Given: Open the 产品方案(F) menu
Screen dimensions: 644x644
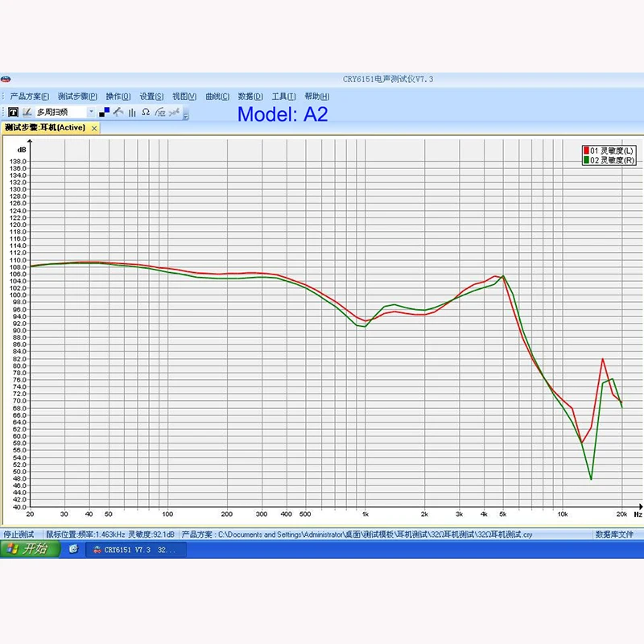Looking at the screenshot, I should coord(29,97).
